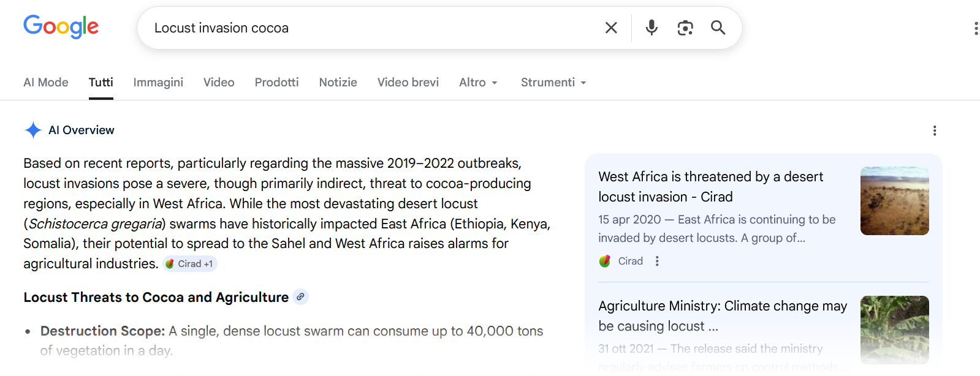
Task: Open the Cirad +1 source chip
Action: [190, 263]
